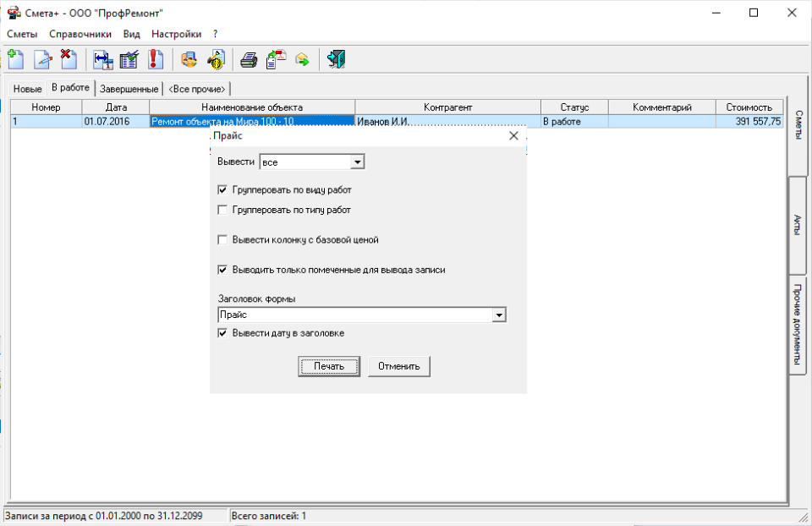Select the date cell 01.07.2016
This screenshot has height=526, width=812.
tap(116, 122)
